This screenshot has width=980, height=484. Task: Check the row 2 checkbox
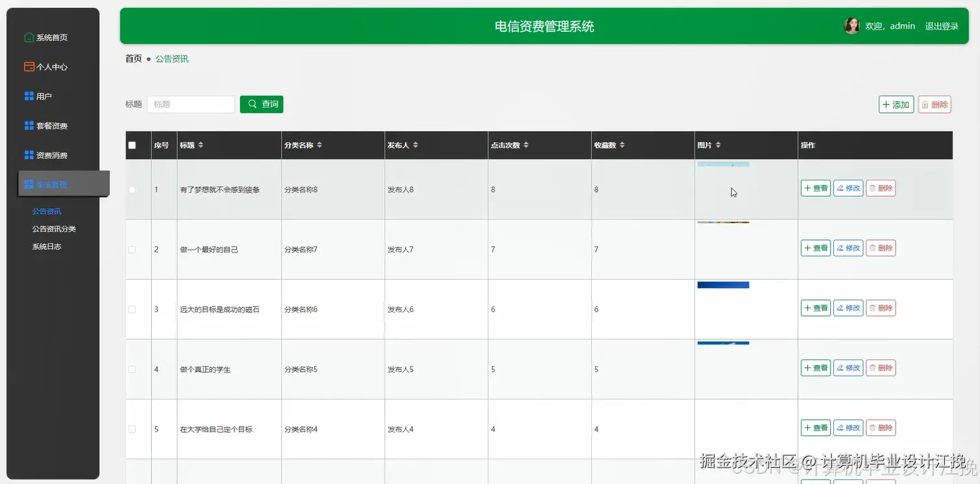point(132,249)
